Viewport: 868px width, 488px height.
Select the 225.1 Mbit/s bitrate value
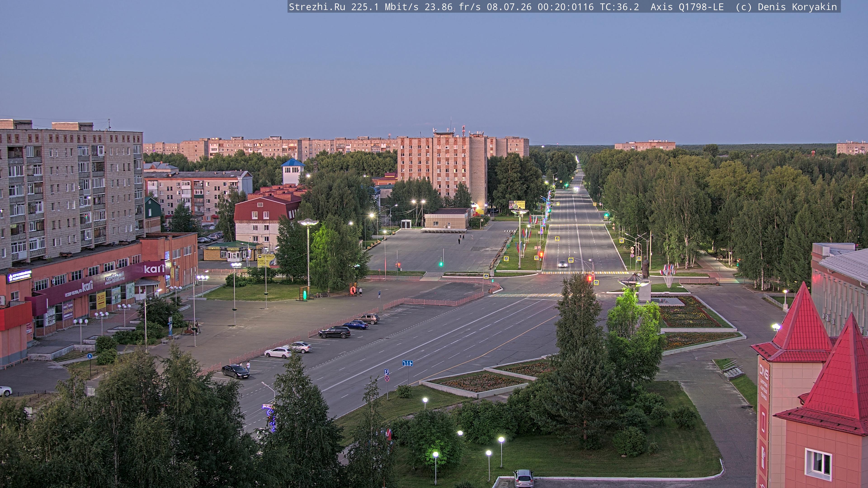pyautogui.click(x=385, y=7)
